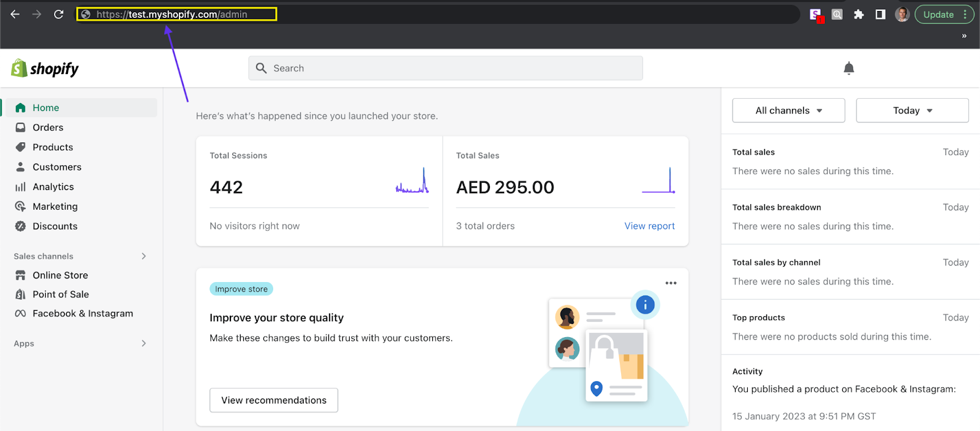Click the 3 total orders text

pyautogui.click(x=485, y=226)
